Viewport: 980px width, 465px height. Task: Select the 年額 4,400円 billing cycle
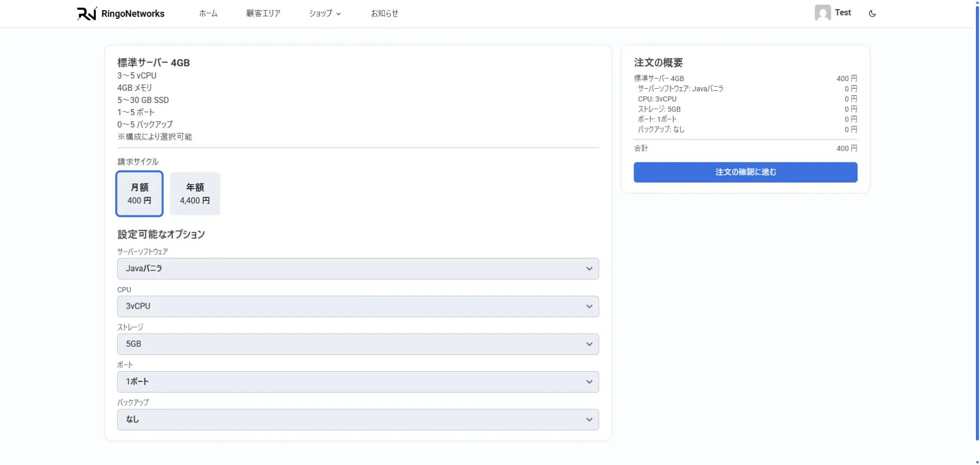coord(195,194)
